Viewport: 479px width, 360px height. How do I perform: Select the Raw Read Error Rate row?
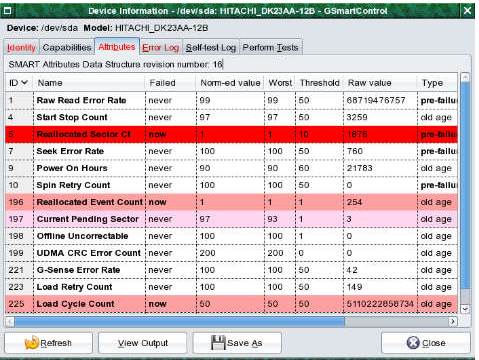tap(231, 100)
